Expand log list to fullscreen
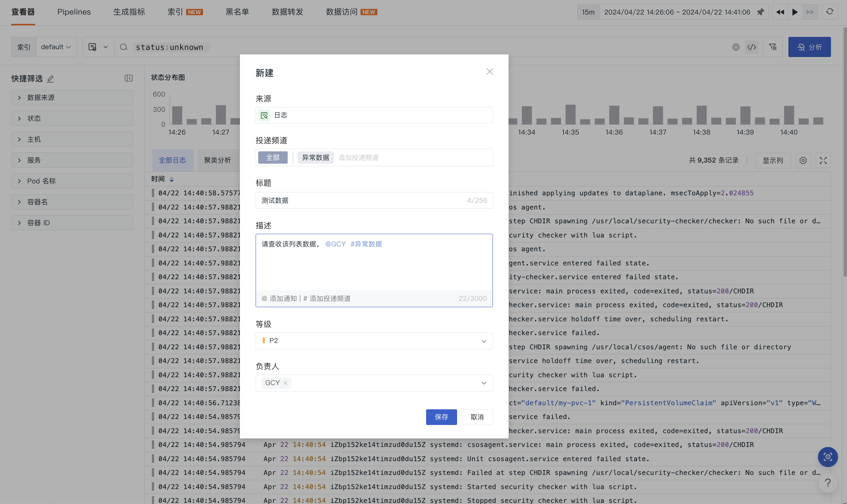The width and height of the screenshot is (847, 504). click(823, 160)
